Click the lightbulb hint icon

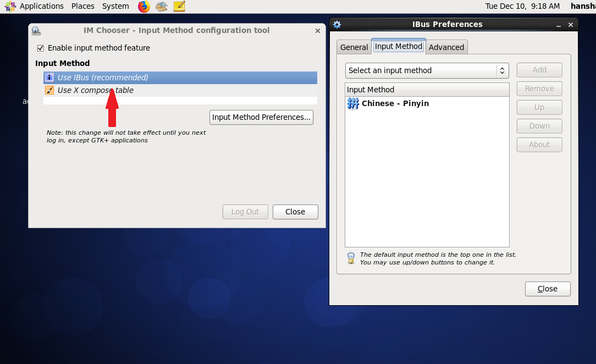(351, 258)
